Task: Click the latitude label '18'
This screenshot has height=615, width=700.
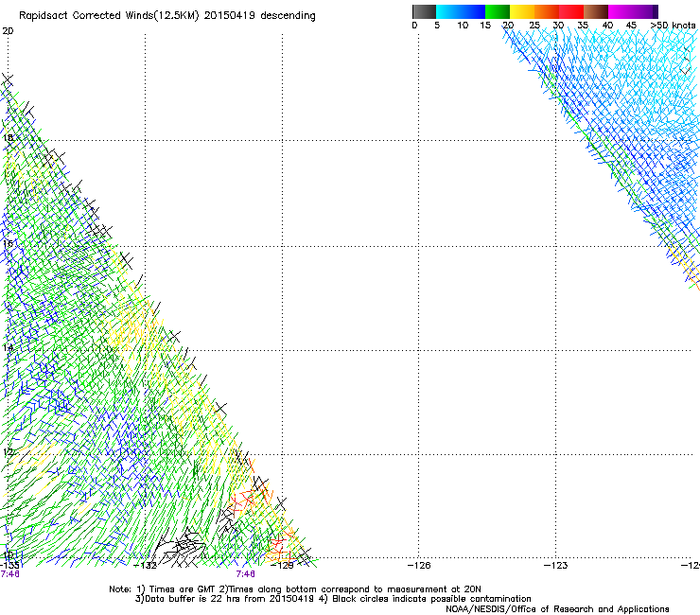Action: [x=8, y=137]
